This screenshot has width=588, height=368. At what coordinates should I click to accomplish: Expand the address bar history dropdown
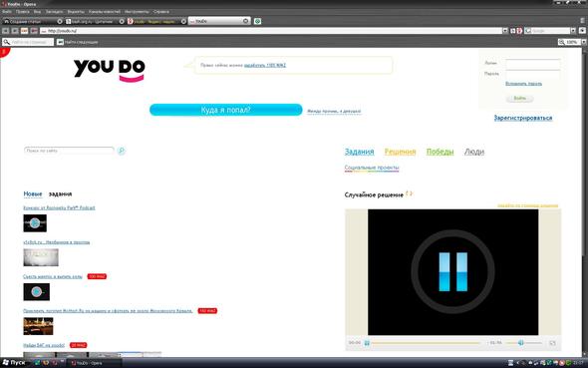click(x=505, y=31)
